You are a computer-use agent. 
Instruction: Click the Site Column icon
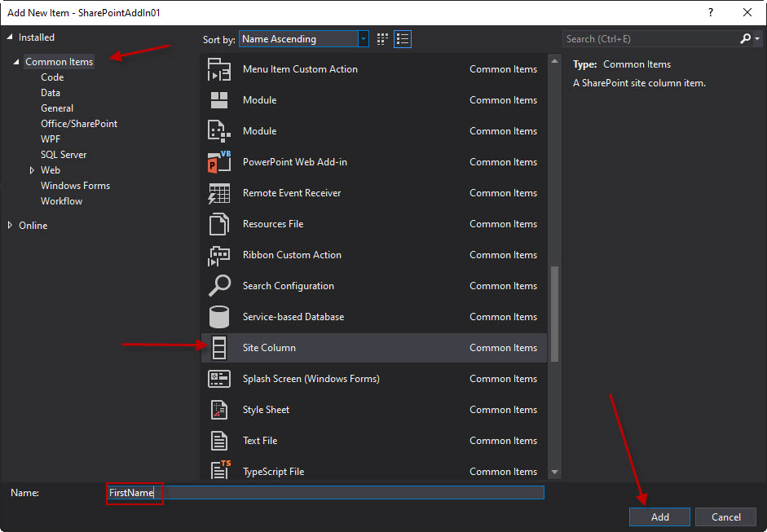[219, 348]
